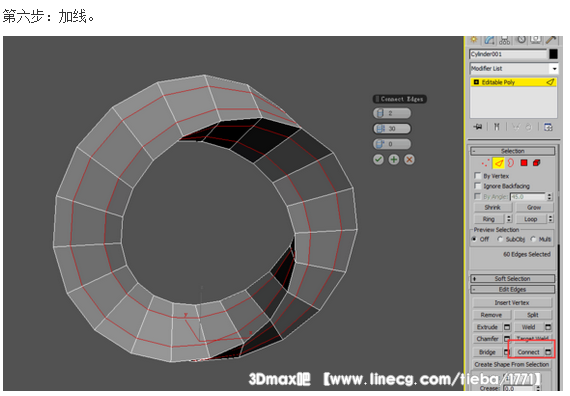Click the Connect button

click(x=529, y=352)
